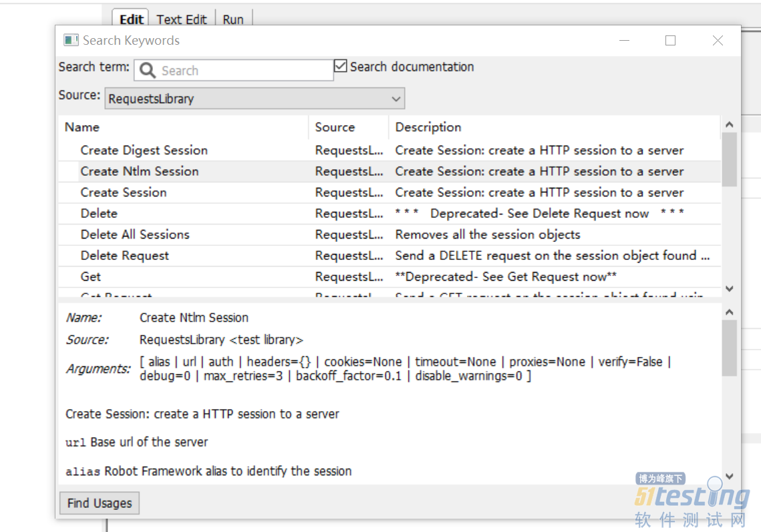The image size is (761, 532).
Task: Switch to the Edit tab
Action: click(131, 19)
